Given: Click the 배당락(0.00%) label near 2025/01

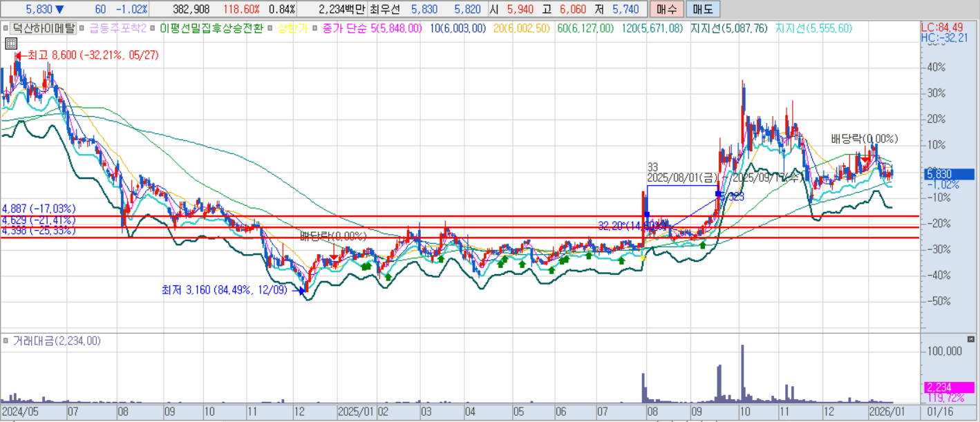Looking at the screenshot, I should pyautogui.click(x=333, y=236).
